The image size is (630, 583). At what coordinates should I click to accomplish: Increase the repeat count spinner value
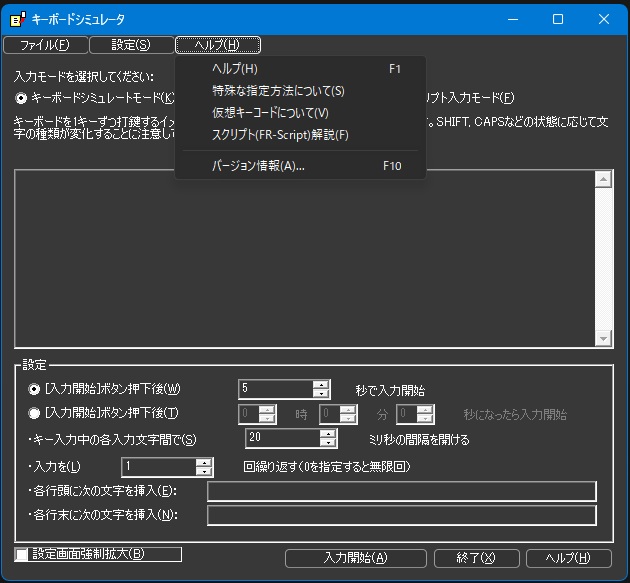coord(204,462)
